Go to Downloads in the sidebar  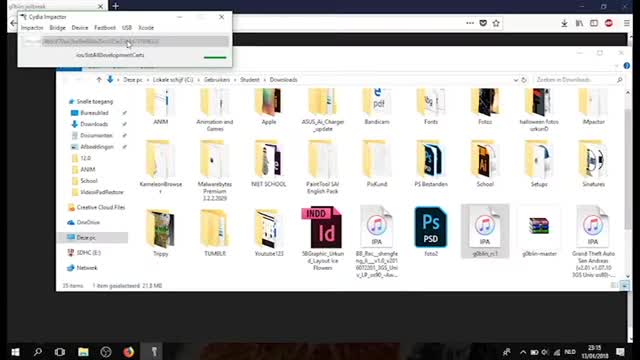[x=94, y=124]
